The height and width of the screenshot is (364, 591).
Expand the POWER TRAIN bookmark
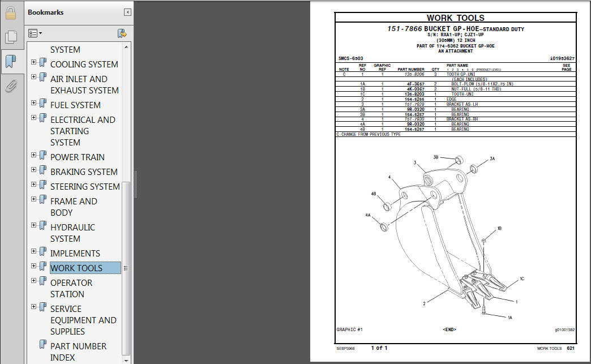tap(33, 155)
